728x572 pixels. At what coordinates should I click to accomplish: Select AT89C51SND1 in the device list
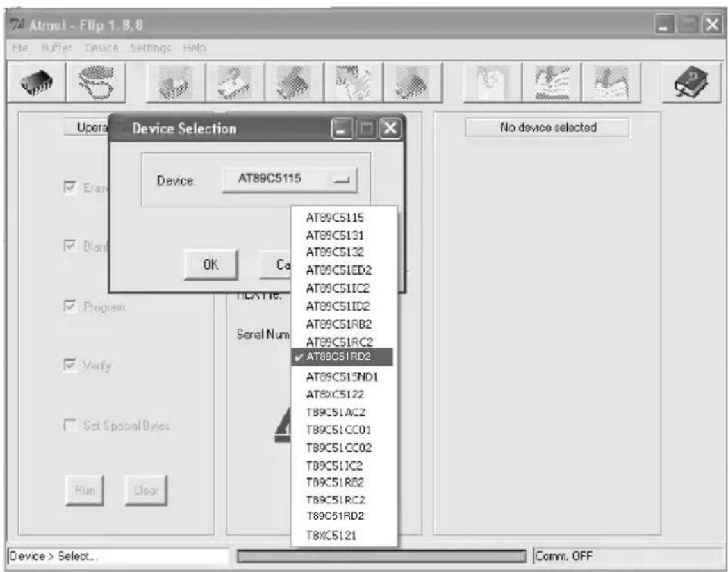coord(344,377)
